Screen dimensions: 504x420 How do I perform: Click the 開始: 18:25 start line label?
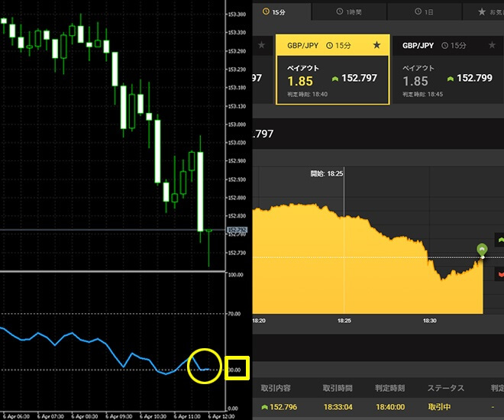tap(327, 174)
